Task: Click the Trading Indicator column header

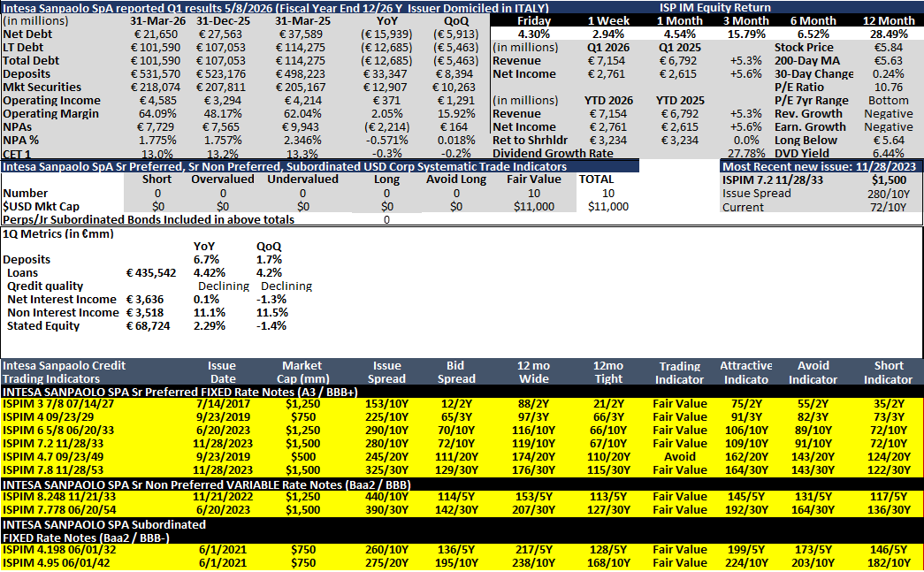Action: tap(679, 373)
